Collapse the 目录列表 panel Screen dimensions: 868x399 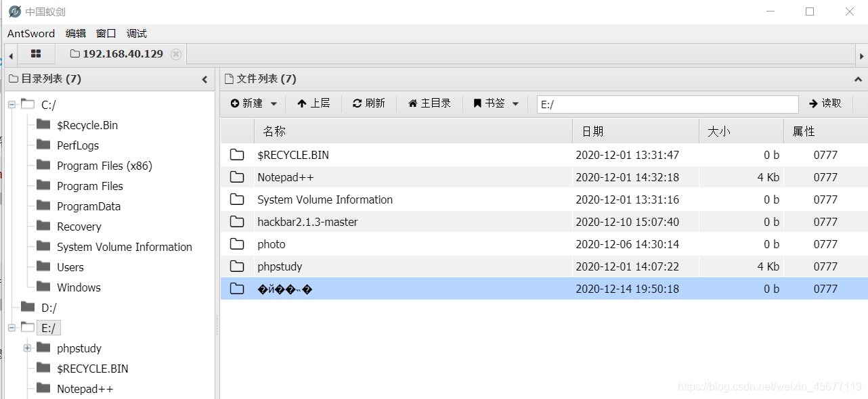204,79
